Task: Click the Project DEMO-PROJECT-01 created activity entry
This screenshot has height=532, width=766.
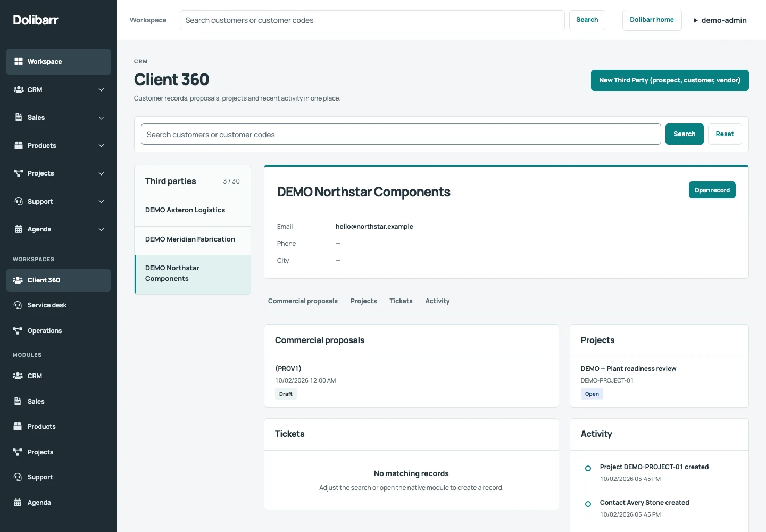Action: click(654, 467)
